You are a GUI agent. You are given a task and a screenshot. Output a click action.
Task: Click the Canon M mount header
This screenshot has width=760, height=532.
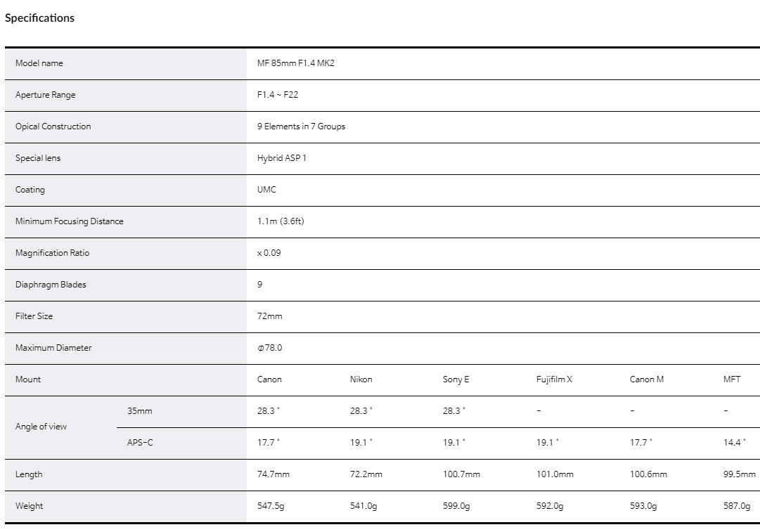click(x=646, y=379)
